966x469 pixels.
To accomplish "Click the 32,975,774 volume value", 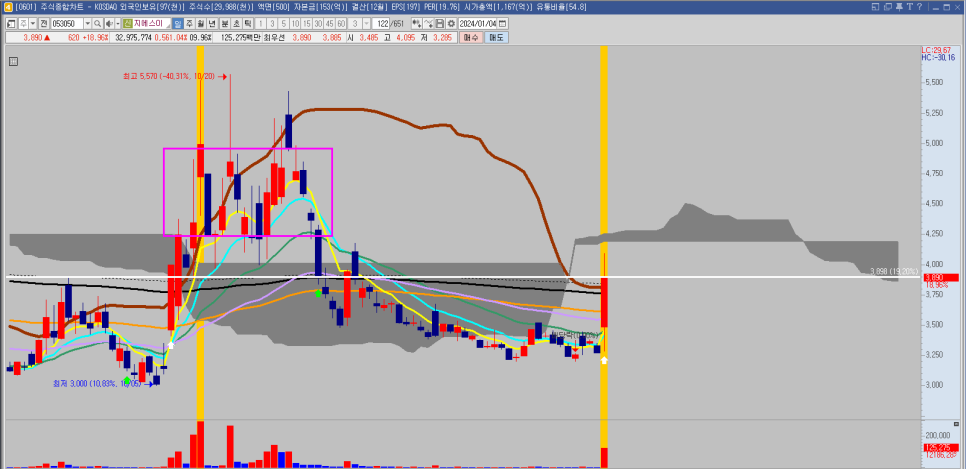I will [134, 38].
